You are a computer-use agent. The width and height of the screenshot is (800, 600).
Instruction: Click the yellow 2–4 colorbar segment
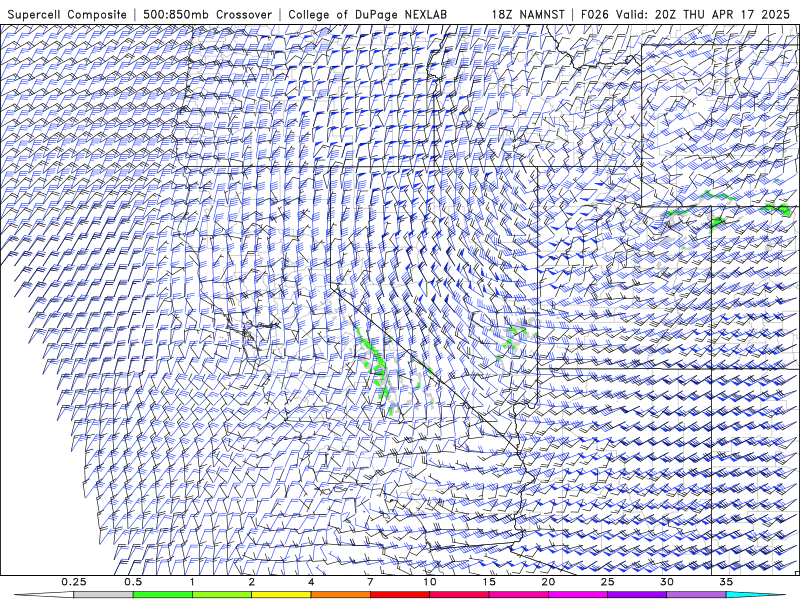(281, 595)
